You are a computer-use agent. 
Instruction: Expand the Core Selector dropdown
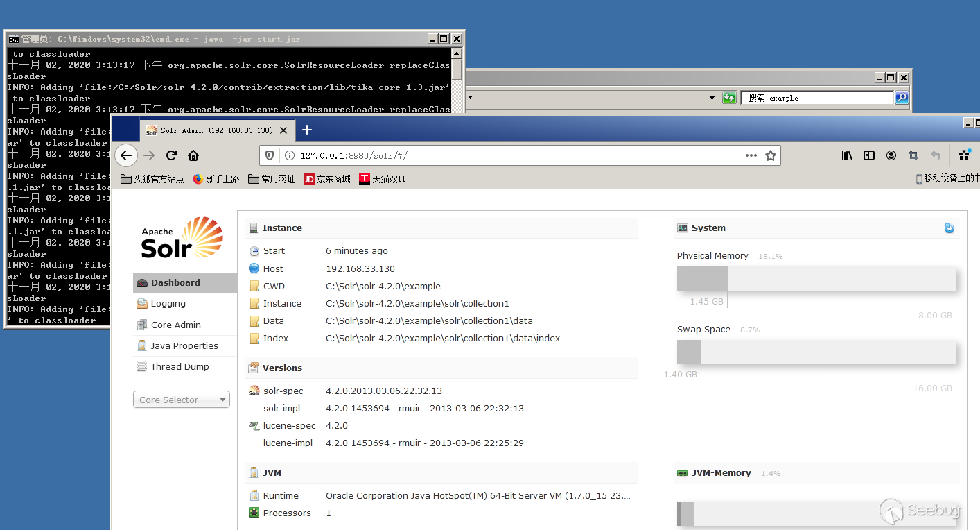coord(181,400)
